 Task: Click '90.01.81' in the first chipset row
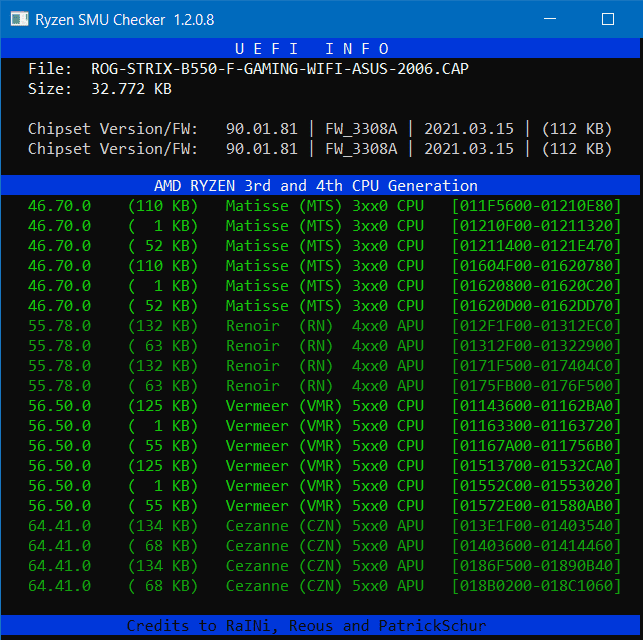pyautogui.click(x=262, y=129)
